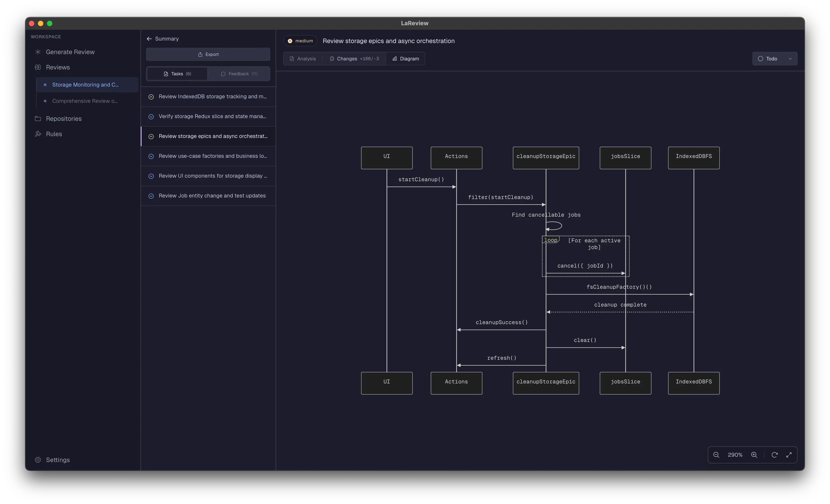This screenshot has width=830, height=504.
Task: Switch to the Tasks tab
Action: point(177,74)
